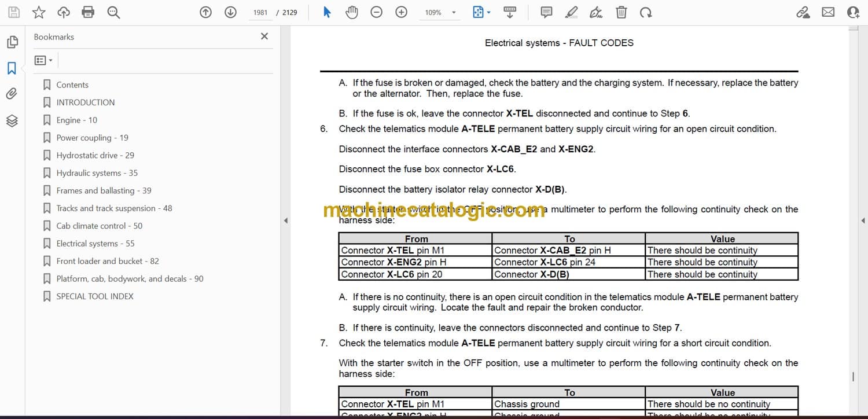Open the layers panel
The height and width of the screenshot is (419, 868).
click(x=12, y=120)
